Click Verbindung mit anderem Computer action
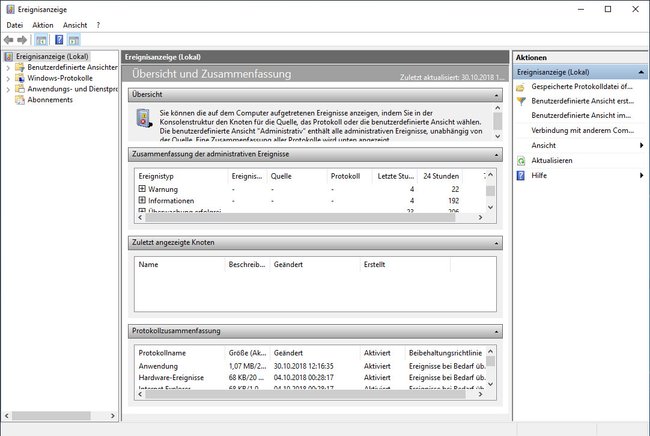This screenshot has width=650, height=436. (582, 131)
